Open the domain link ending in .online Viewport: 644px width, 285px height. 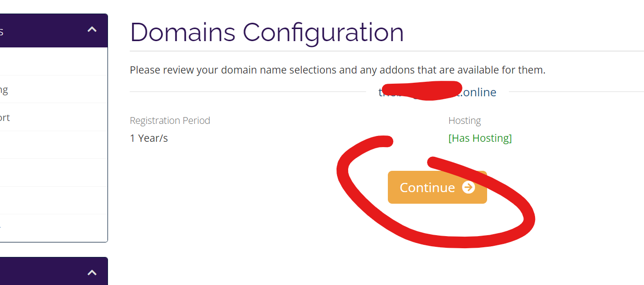pos(479,92)
